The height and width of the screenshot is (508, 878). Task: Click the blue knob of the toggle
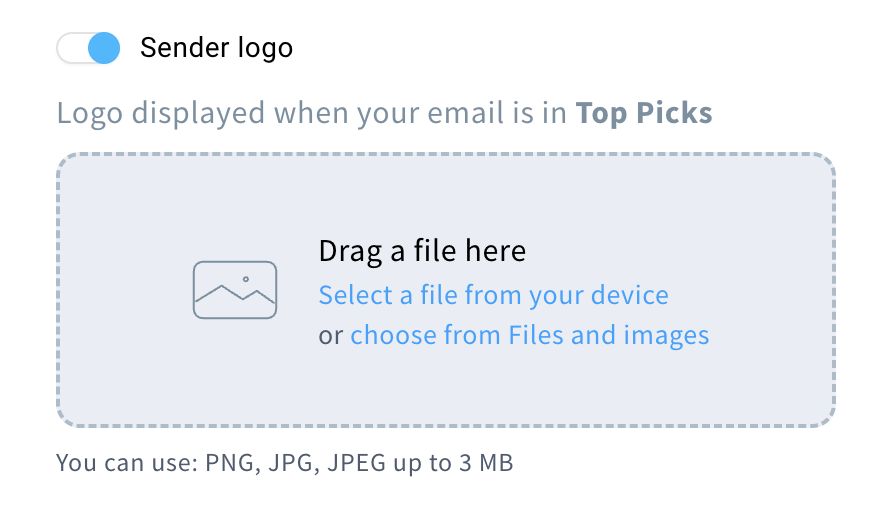[x=103, y=48]
